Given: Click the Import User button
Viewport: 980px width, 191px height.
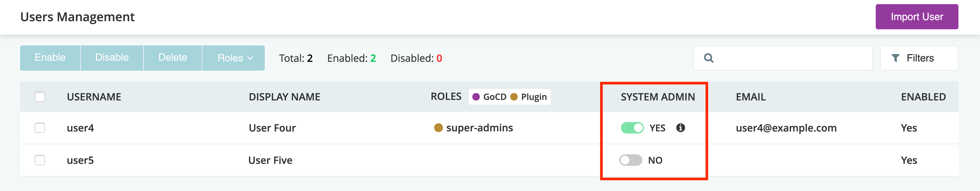Looking at the screenshot, I should 917,17.
